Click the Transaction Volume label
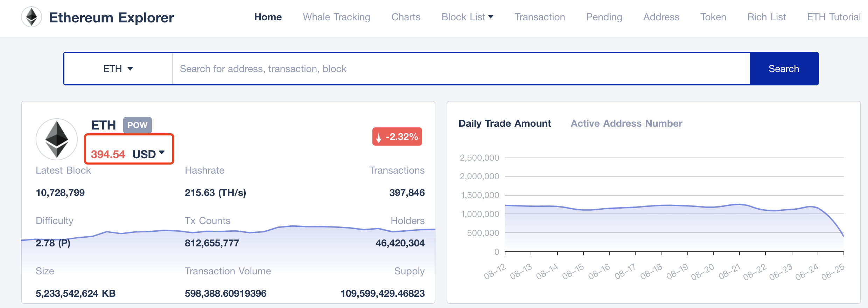 pos(228,271)
